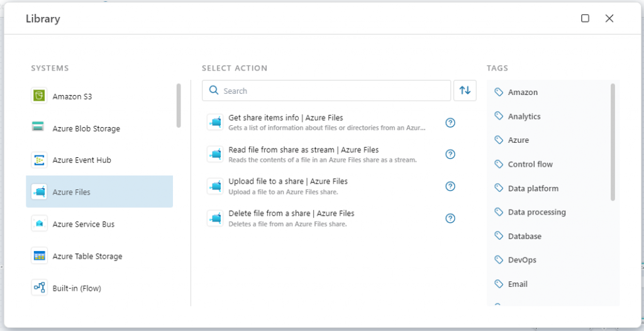Screen dimensions: 644x331
Task: Click icon beside Get share items info
Action: (x=215, y=122)
